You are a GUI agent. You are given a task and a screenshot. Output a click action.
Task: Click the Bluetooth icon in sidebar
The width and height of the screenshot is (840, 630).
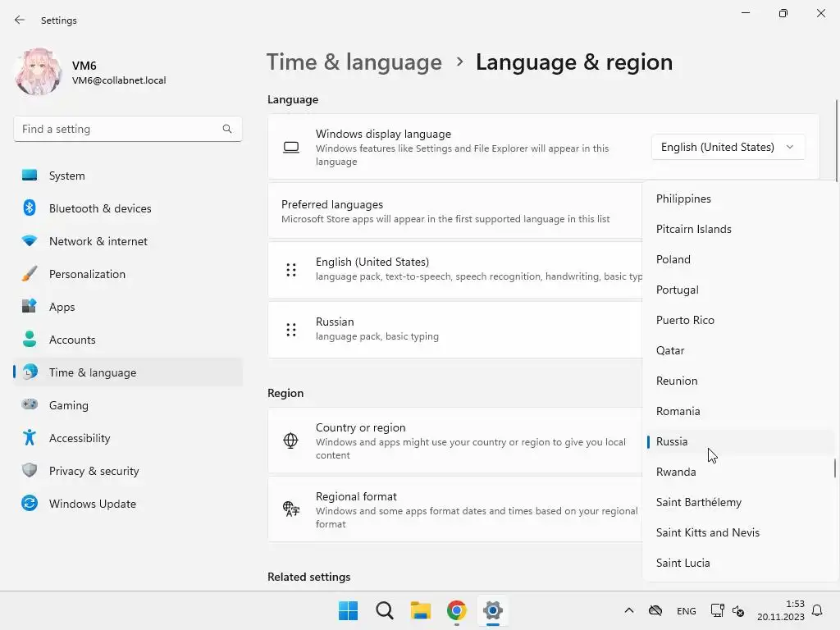pos(30,208)
